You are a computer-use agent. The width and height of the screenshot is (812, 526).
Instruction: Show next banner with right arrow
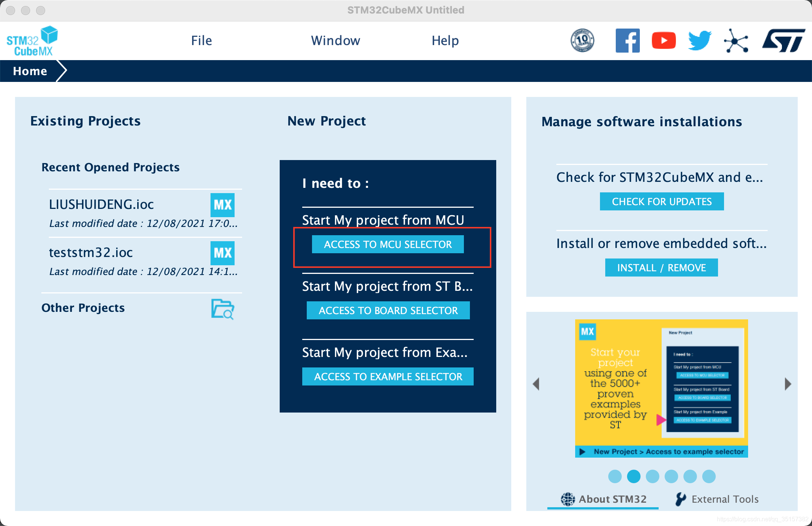(788, 384)
